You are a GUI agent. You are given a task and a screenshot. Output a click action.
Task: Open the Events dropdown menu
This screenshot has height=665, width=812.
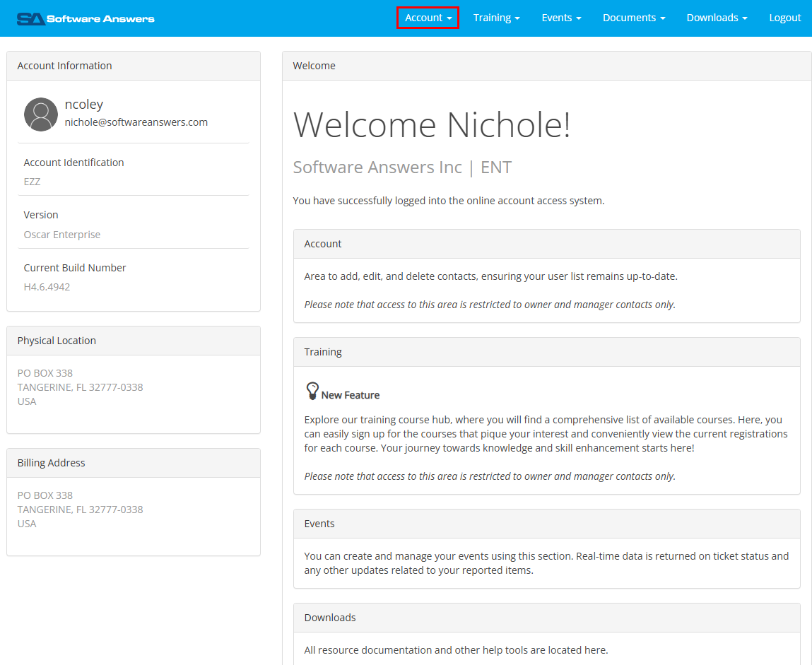[561, 18]
